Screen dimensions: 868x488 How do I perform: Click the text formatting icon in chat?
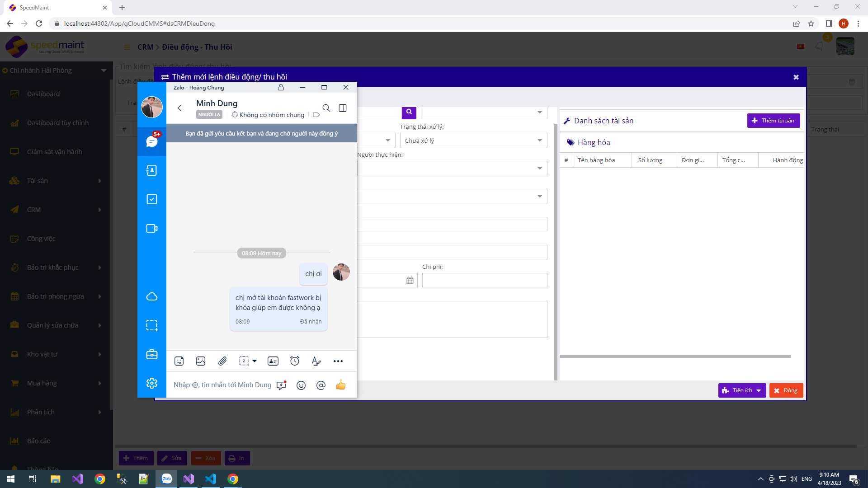click(316, 361)
